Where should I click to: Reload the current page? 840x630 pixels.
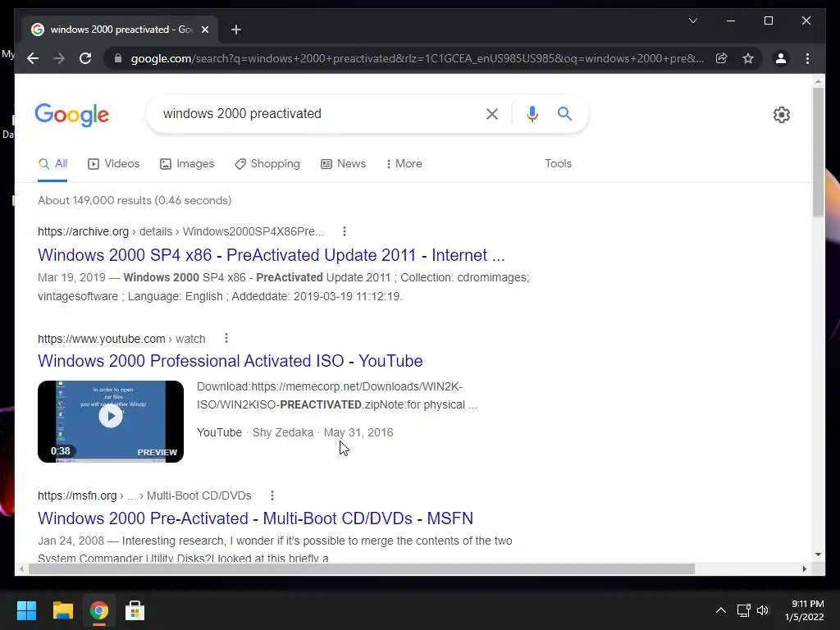(85, 58)
